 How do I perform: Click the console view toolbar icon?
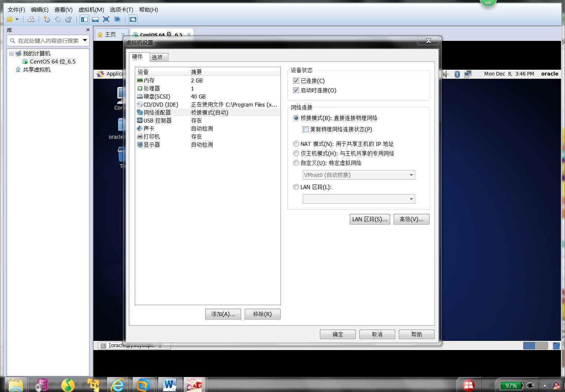pyautogui.click(x=133, y=19)
